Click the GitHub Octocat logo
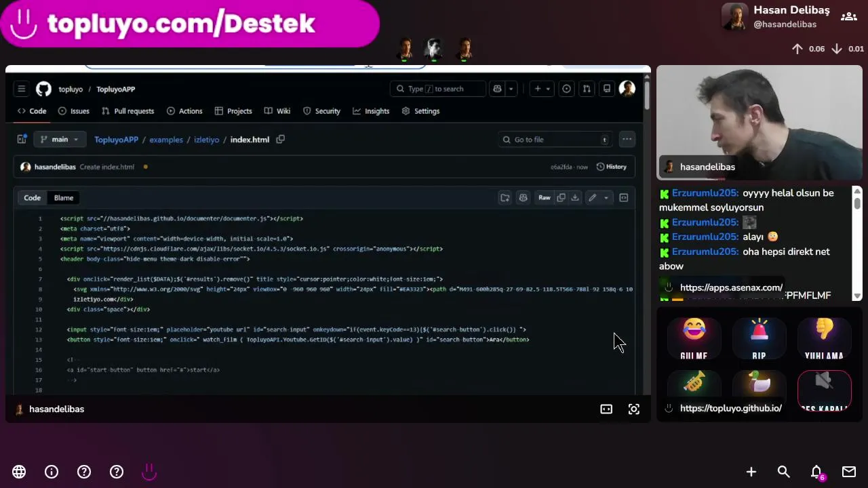Viewport: 868px width, 488px height. [x=43, y=89]
